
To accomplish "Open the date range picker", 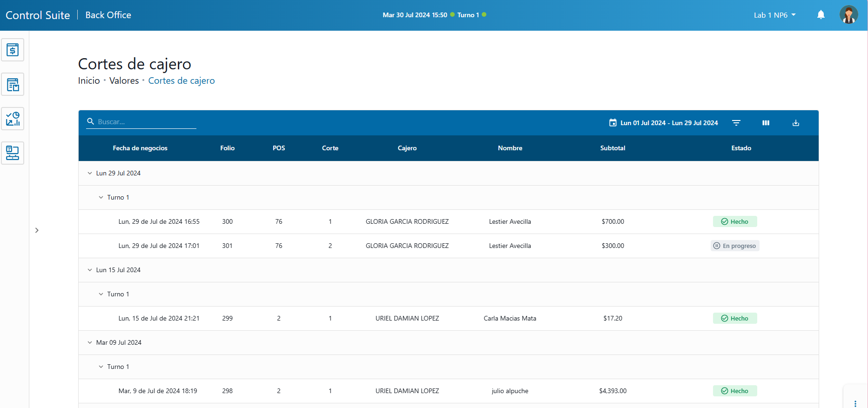I will [664, 123].
